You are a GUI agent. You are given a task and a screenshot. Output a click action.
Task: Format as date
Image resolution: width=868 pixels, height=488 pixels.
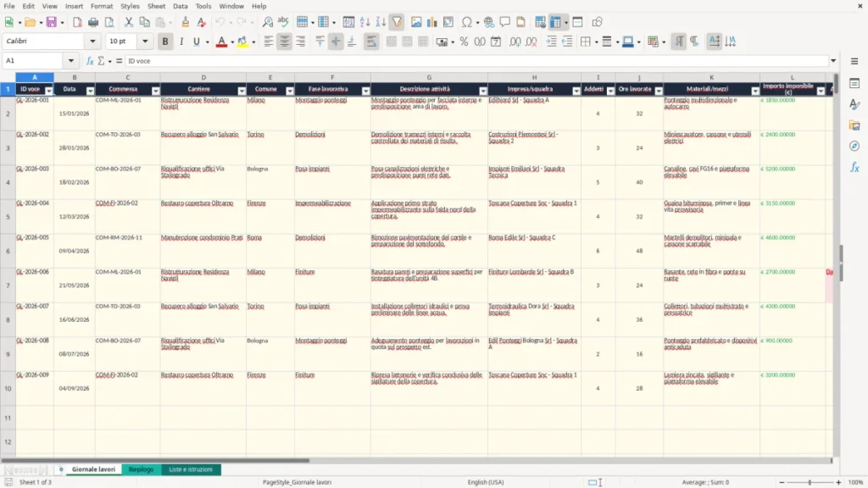(496, 42)
